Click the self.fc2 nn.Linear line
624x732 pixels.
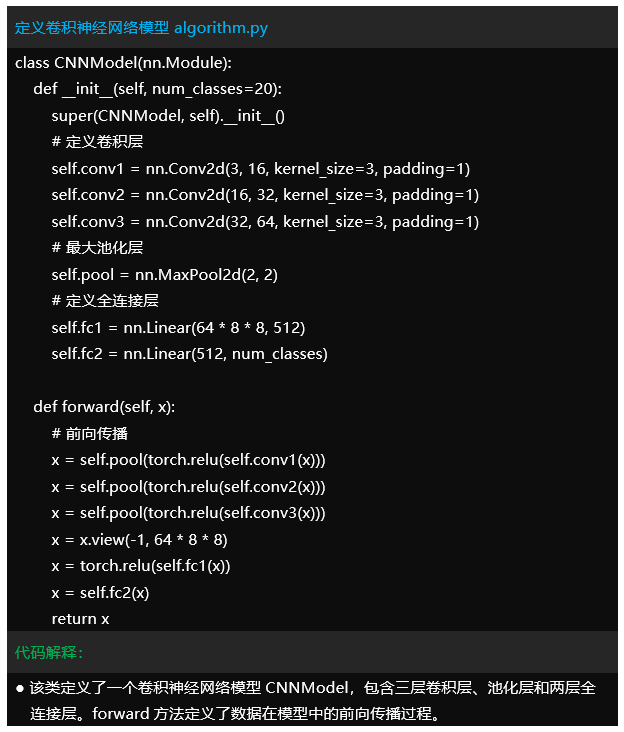tap(189, 353)
